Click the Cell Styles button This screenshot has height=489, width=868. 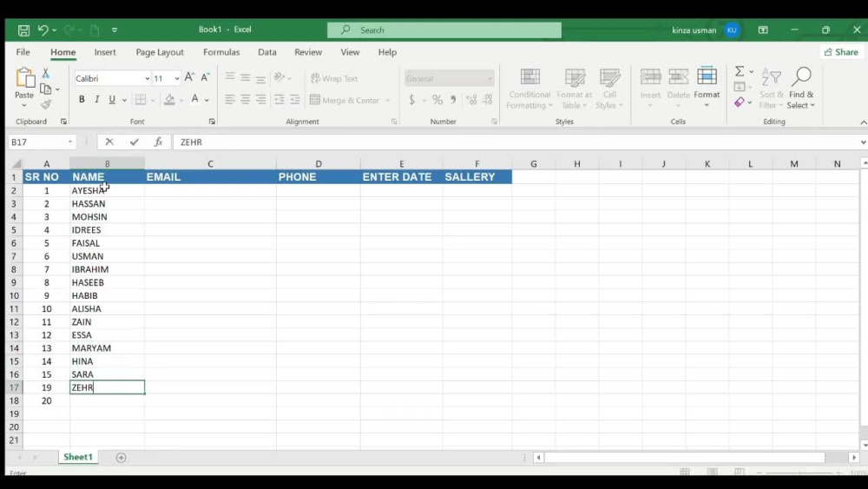pos(609,89)
